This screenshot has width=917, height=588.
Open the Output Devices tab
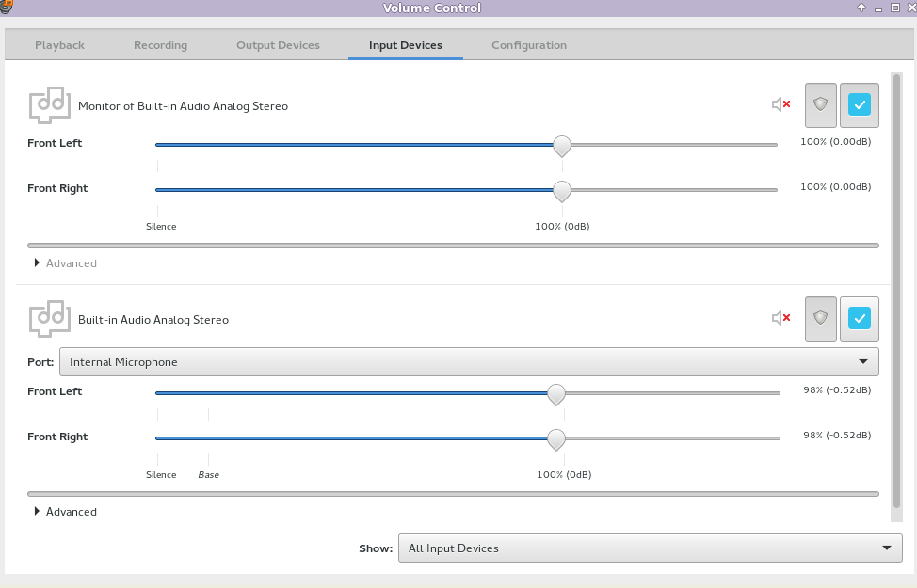click(x=278, y=45)
